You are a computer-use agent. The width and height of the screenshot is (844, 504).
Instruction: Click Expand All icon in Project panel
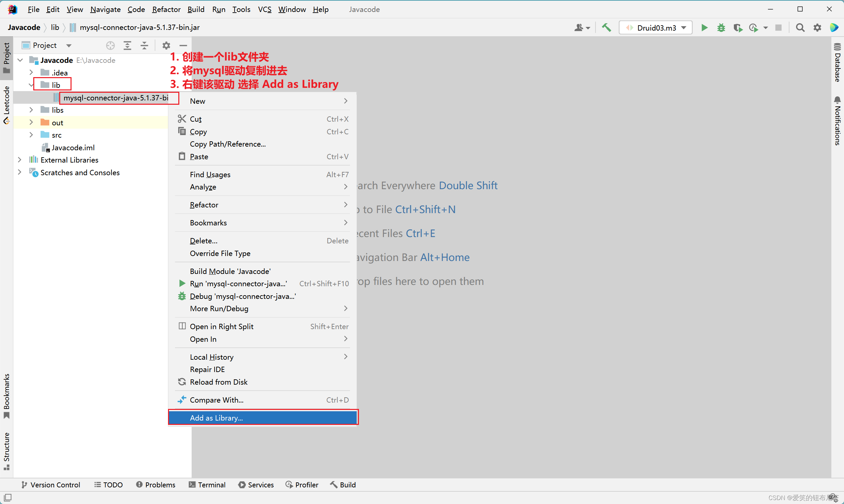tap(127, 45)
